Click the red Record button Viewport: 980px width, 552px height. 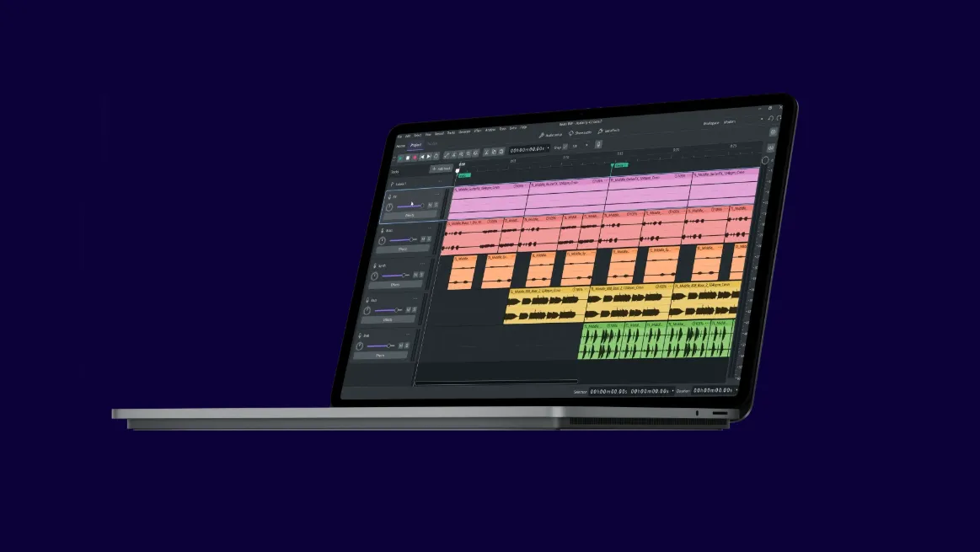pos(415,158)
